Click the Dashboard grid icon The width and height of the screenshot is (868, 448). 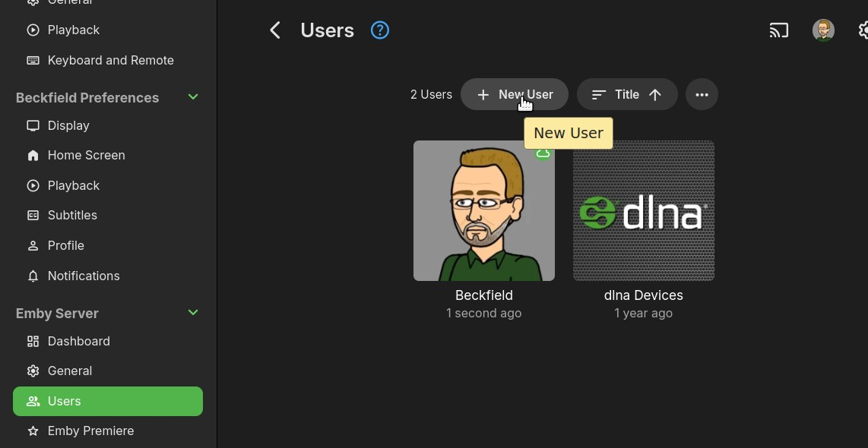33,341
